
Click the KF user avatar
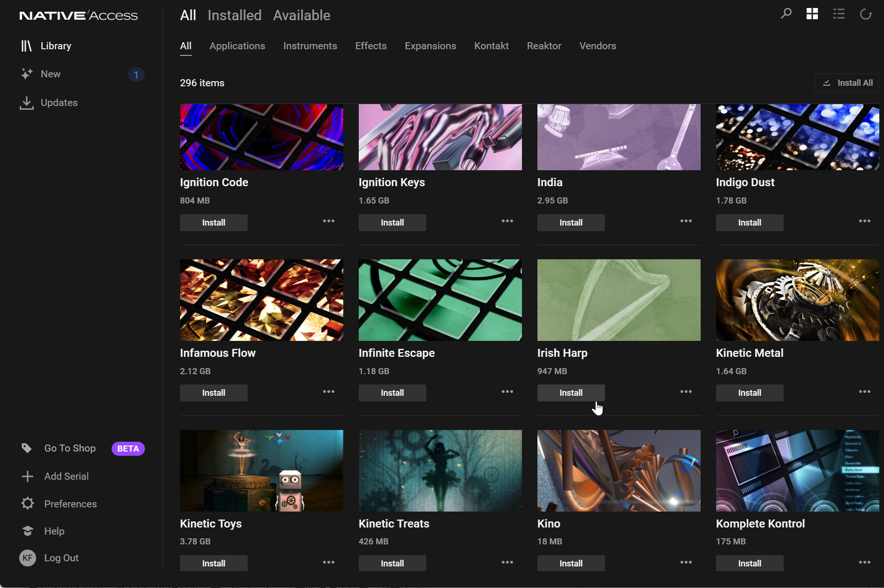tap(28, 558)
